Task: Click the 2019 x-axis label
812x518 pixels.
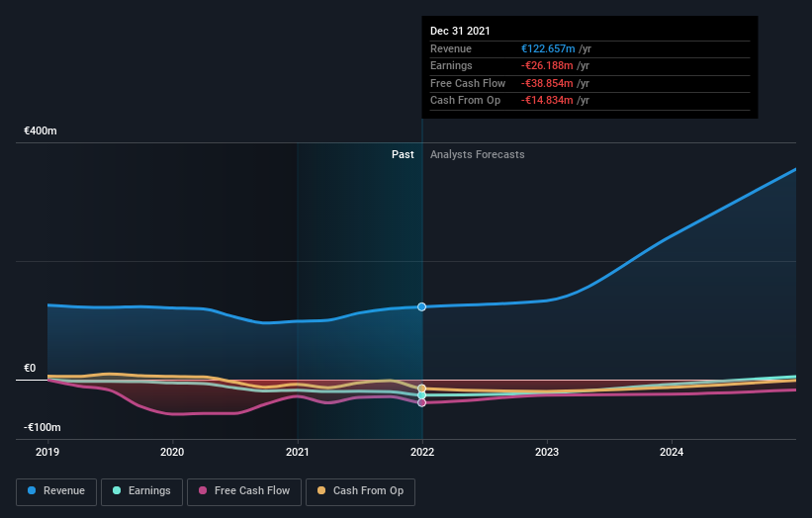Action: point(47,453)
